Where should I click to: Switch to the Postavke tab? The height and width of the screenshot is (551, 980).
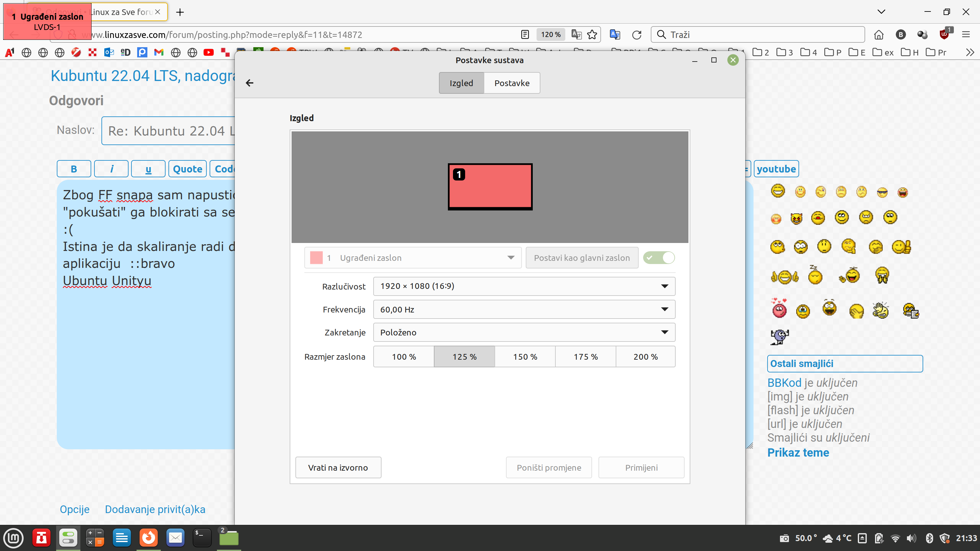point(512,83)
